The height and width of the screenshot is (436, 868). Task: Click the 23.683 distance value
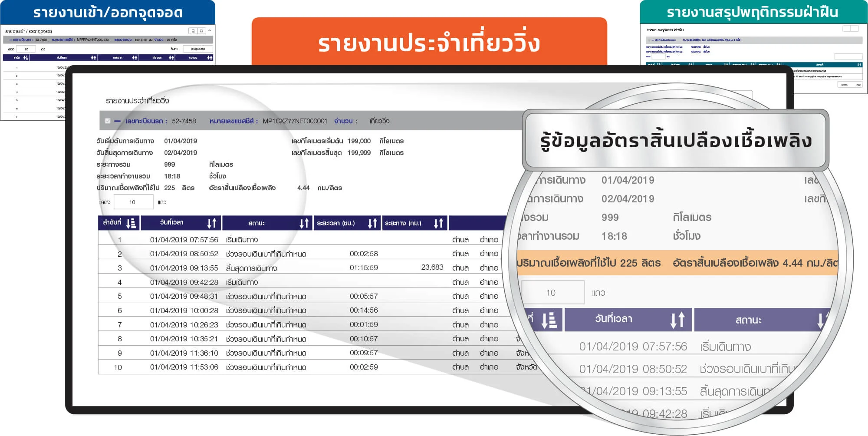(x=432, y=268)
